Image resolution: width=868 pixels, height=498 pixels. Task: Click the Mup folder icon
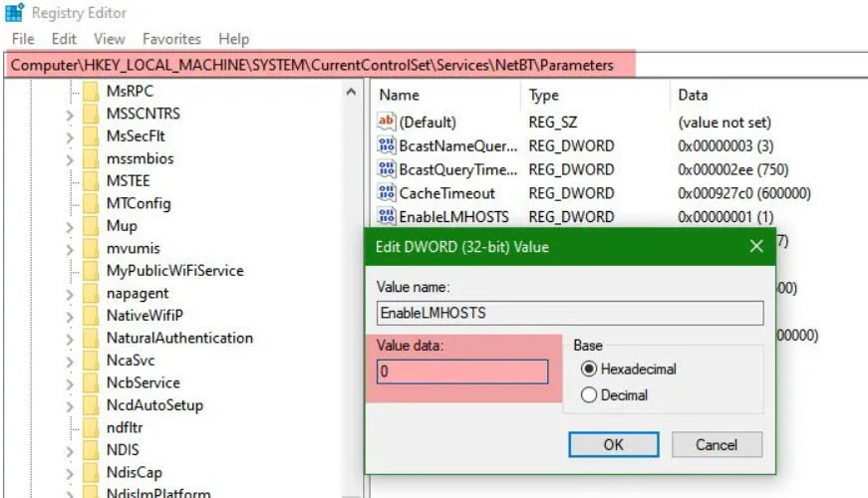click(91, 225)
